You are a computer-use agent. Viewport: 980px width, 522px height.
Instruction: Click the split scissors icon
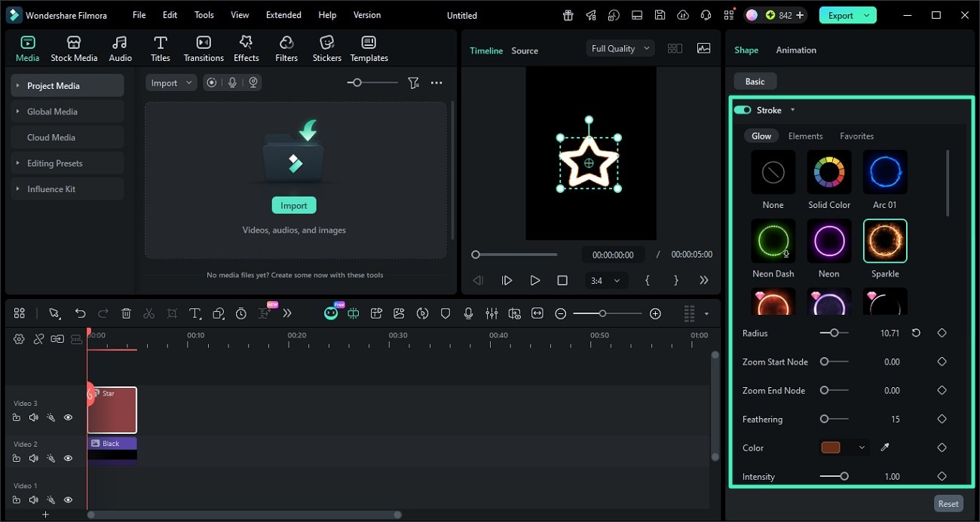(149, 313)
